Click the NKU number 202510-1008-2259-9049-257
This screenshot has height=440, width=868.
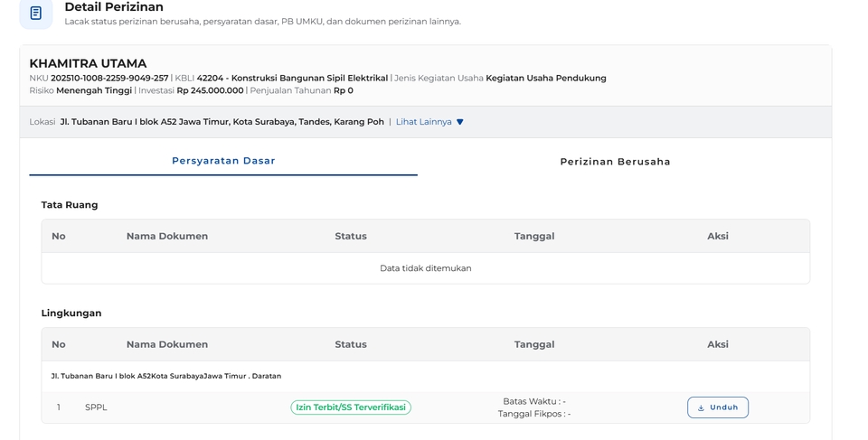tap(109, 79)
